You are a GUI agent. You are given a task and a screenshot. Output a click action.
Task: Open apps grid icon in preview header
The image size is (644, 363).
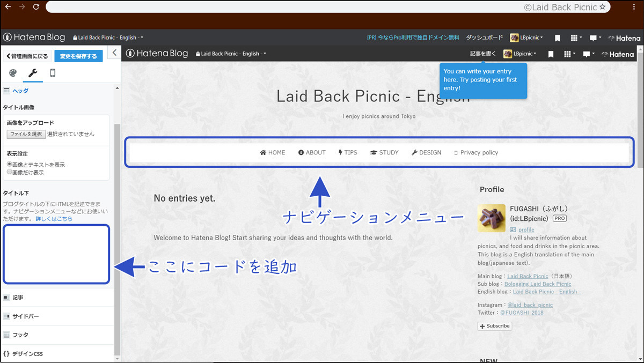click(569, 54)
